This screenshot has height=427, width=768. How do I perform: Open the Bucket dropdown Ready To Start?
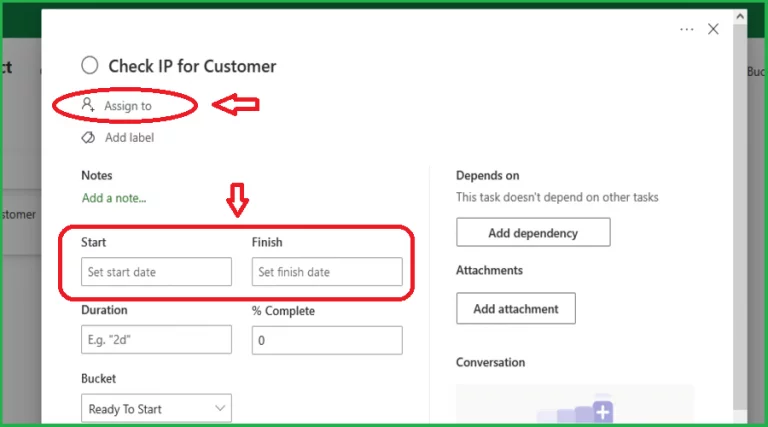[156, 408]
